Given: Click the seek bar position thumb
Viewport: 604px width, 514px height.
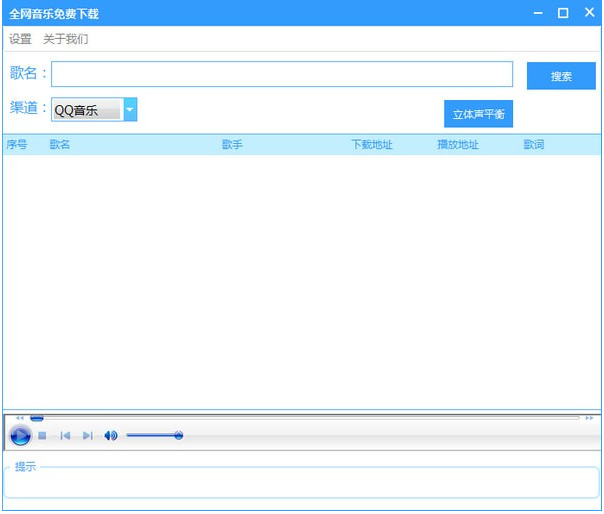Looking at the screenshot, I should tap(37, 418).
